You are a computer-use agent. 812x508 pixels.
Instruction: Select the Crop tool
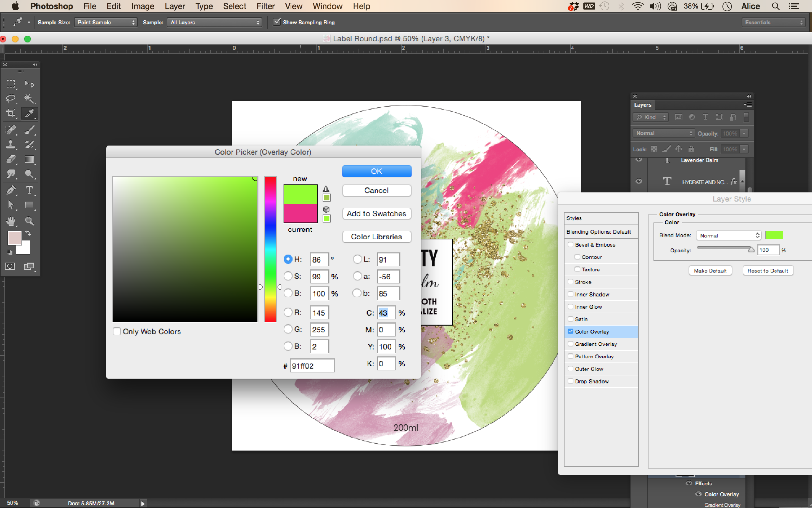point(11,114)
